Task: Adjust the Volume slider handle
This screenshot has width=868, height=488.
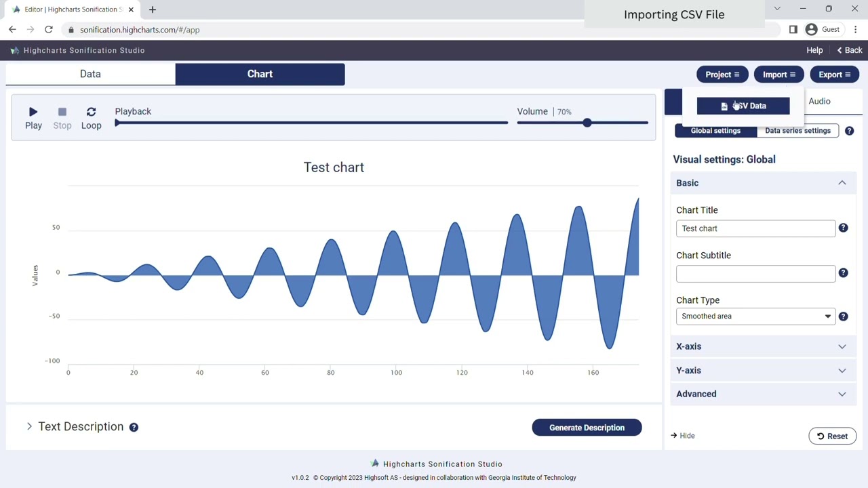Action: coord(587,123)
